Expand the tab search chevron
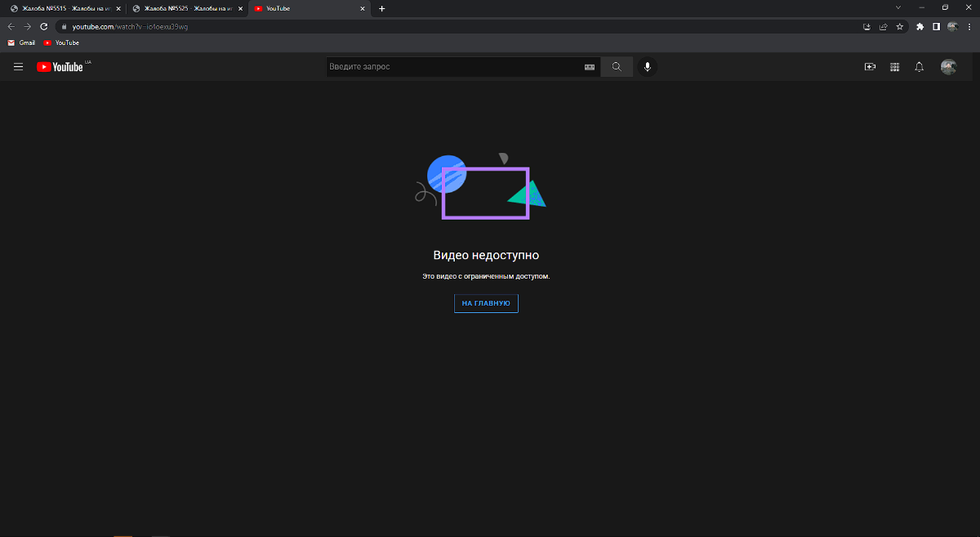Screen dimensions: 980x537 point(898,8)
